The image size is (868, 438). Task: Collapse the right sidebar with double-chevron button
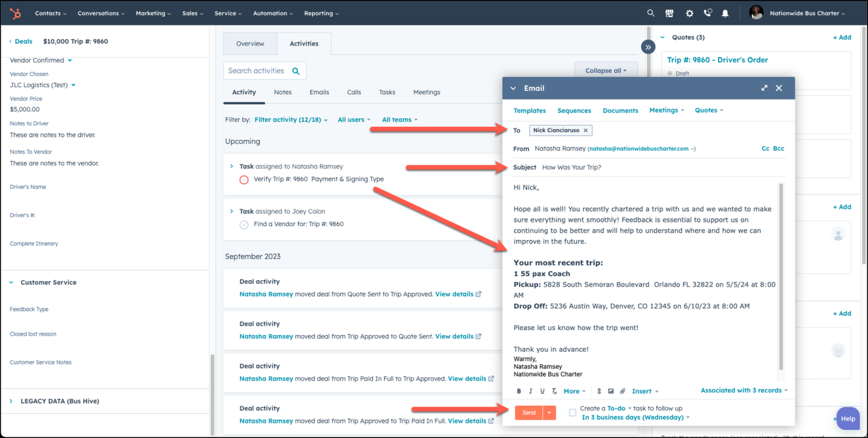tap(648, 47)
